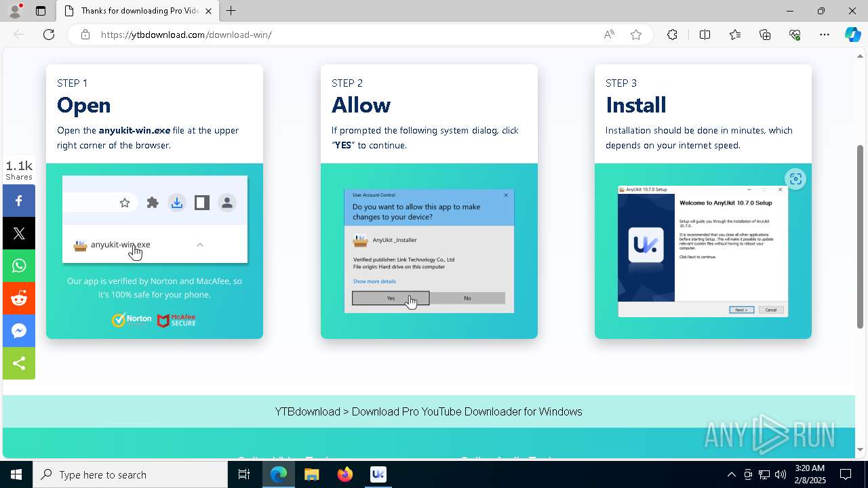Click the scrollbar down arrow
The image size is (868, 488).
(x=861, y=449)
